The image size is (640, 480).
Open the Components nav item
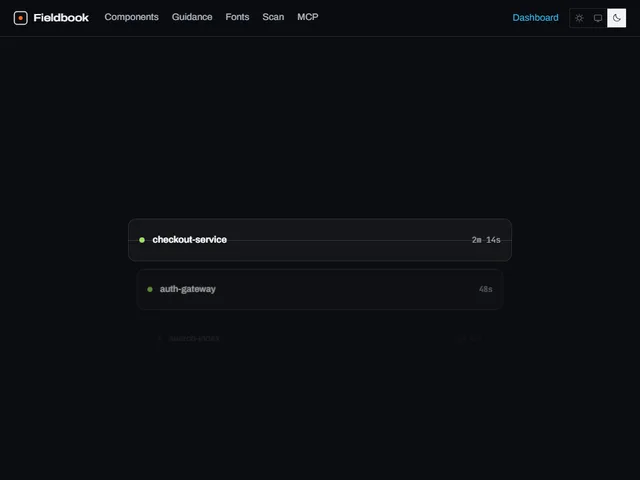tap(131, 17)
